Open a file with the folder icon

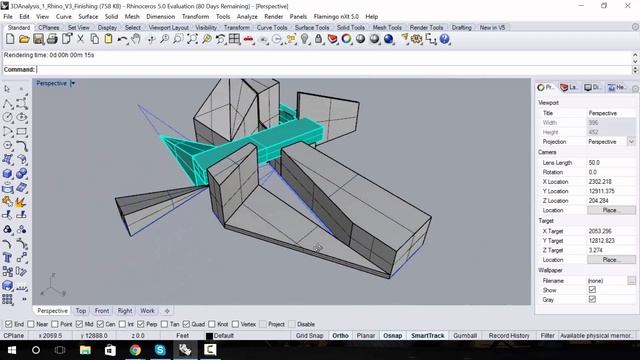[x=24, y=39]
